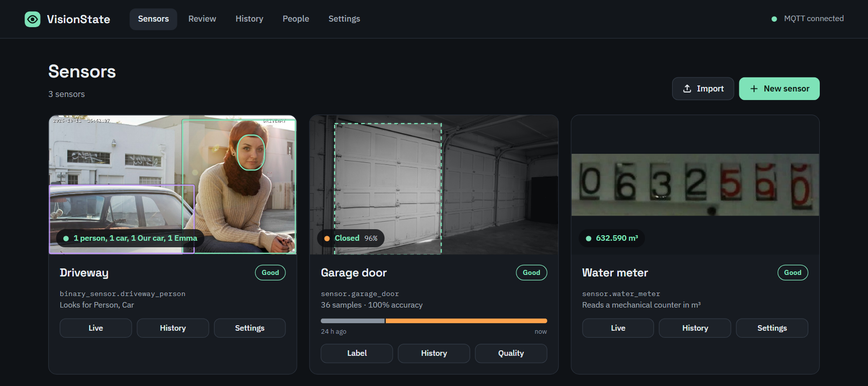This screenshot has width=868, height=386.
Task: Open the Garage door camera thumbnail
Action: 434,184
